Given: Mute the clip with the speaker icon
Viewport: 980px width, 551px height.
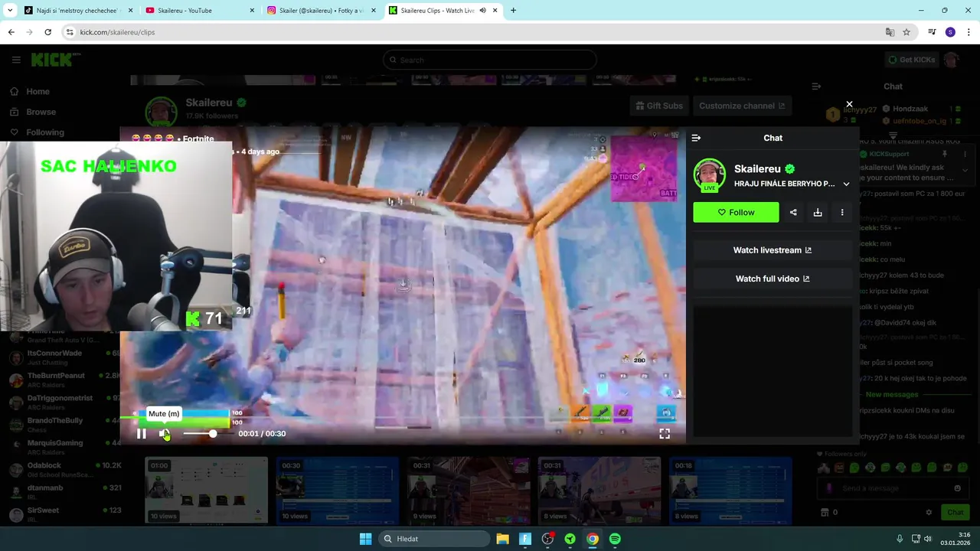Looking at the screenshot, I should pos(164,434).
